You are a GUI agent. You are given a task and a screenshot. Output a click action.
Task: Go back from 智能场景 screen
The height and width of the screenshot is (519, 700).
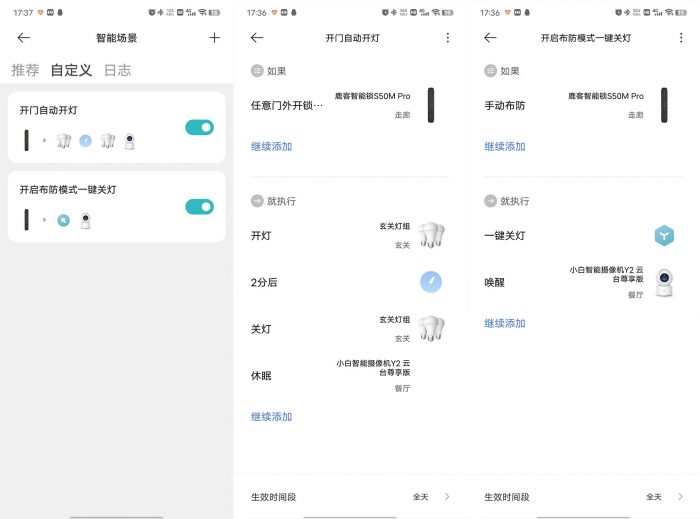(24, 38)
